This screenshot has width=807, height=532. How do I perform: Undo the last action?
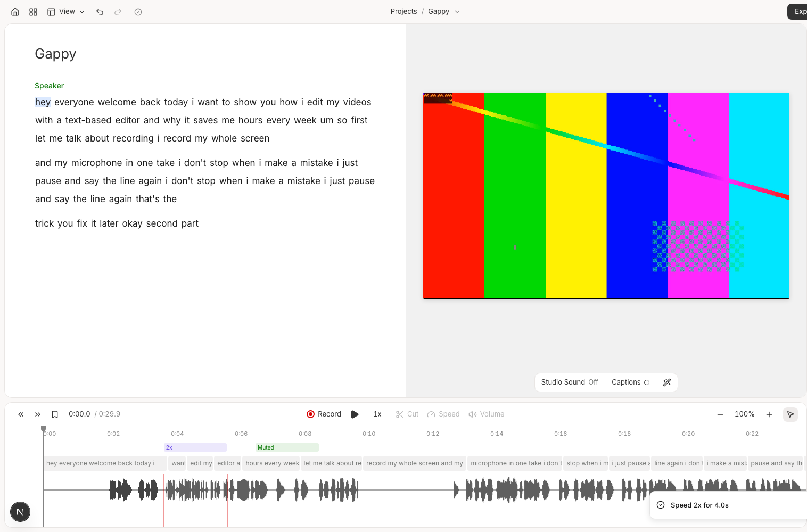coord(100,12)
